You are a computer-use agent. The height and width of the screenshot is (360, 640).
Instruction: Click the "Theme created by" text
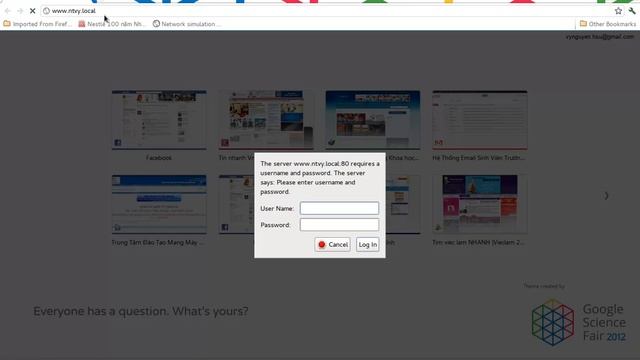pyautogui.click(x=544, y=286)
